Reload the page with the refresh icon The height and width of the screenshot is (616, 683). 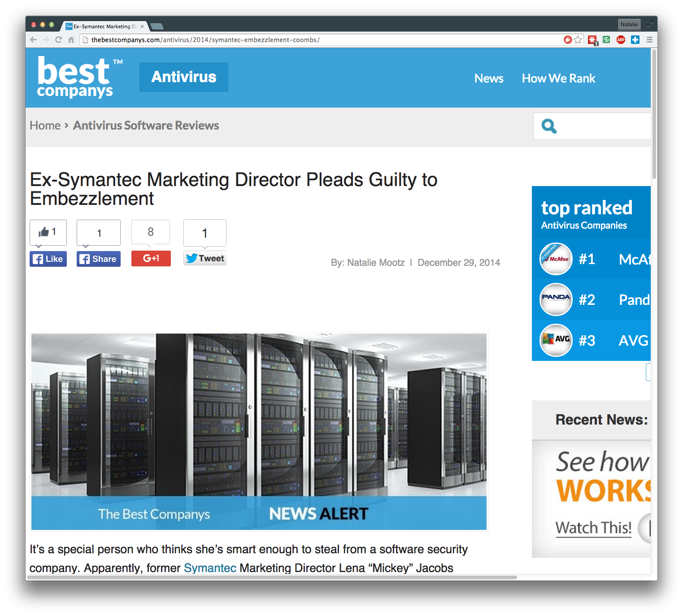coord(58,40)
